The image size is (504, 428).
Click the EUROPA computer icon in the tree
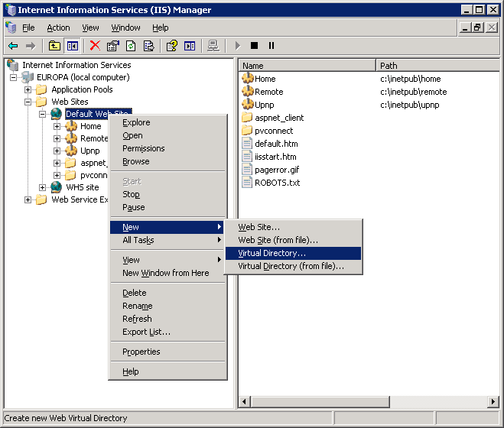pos(28,77)
